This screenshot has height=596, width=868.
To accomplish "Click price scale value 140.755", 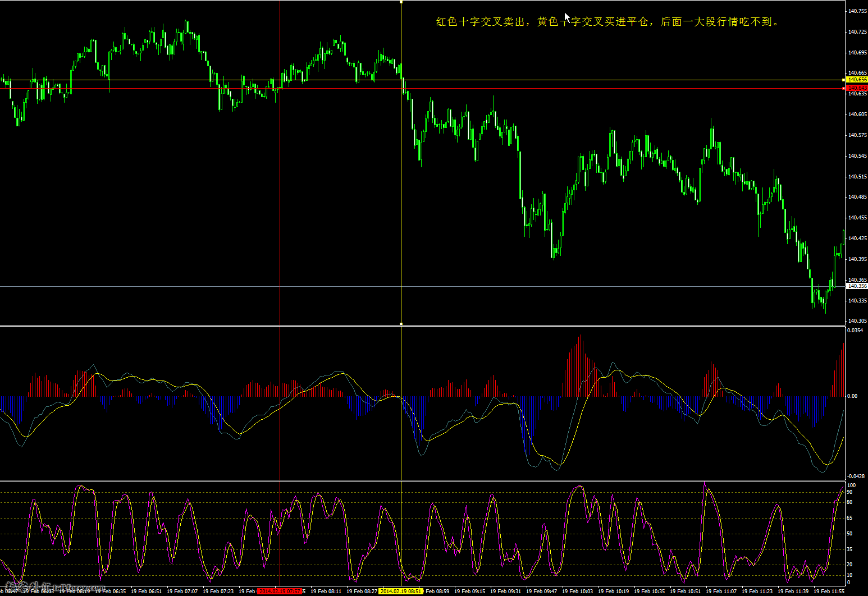I will tap(857, 11).
